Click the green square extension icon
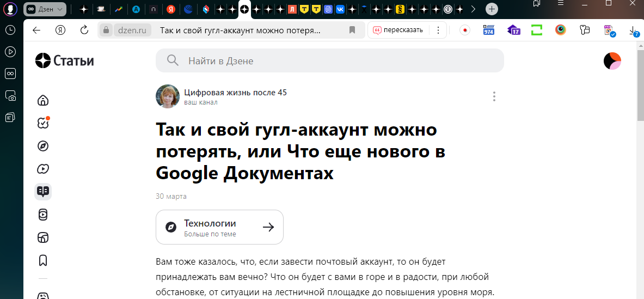Viewport: 644px width, 299px height. 536,30
